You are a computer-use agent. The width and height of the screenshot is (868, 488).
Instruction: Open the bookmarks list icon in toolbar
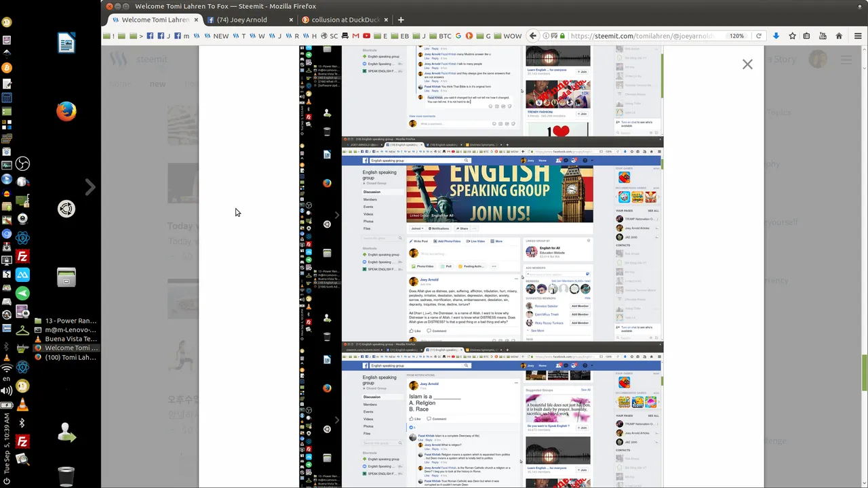tap(807, 36)
